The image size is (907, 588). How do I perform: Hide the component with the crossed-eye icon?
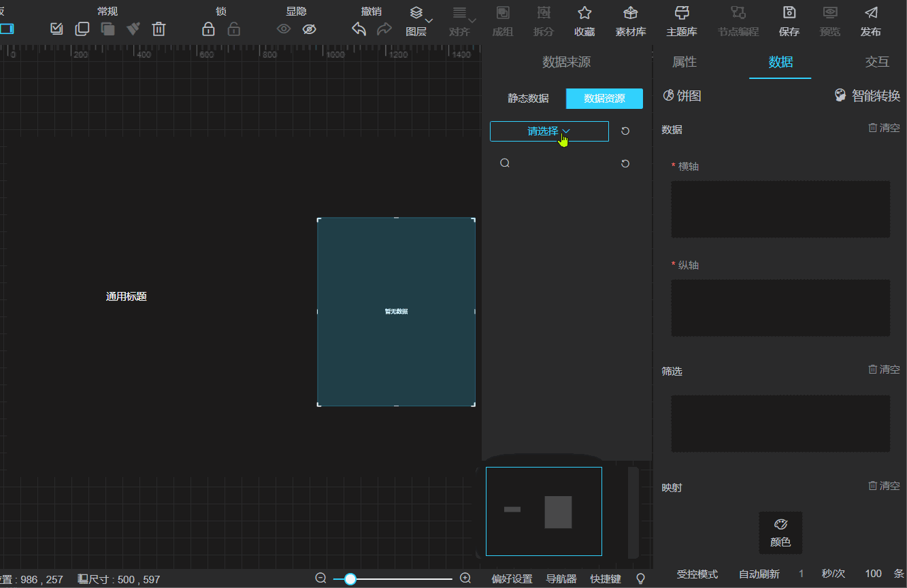[310, 29]
